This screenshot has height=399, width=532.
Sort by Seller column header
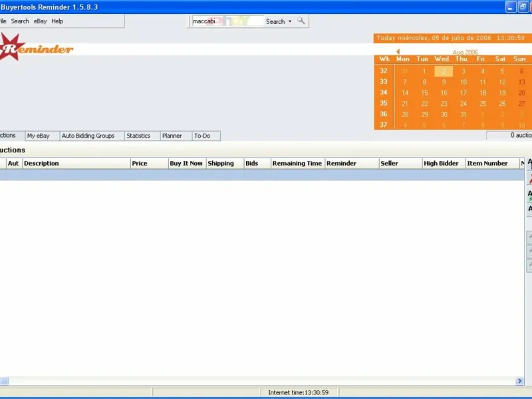400,163
